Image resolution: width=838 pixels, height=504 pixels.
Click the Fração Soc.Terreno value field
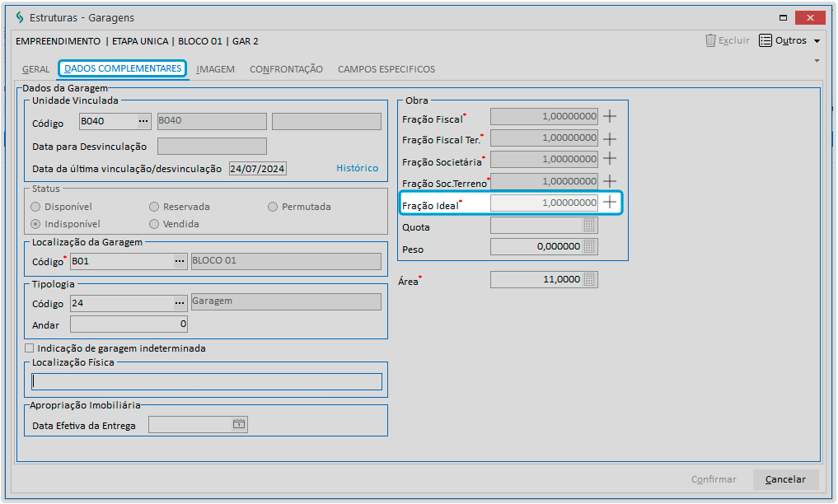(544, 181)
